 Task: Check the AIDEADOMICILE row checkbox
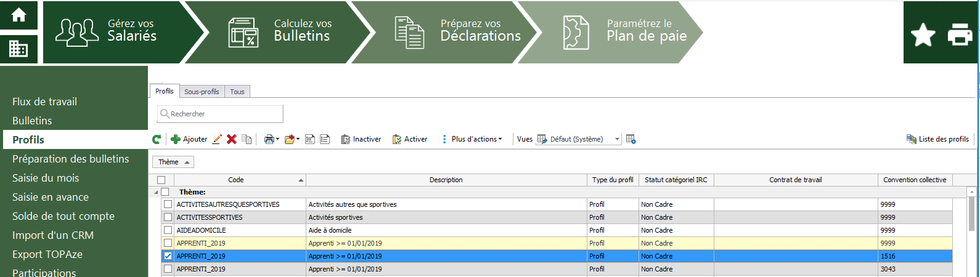pos(168,230)
